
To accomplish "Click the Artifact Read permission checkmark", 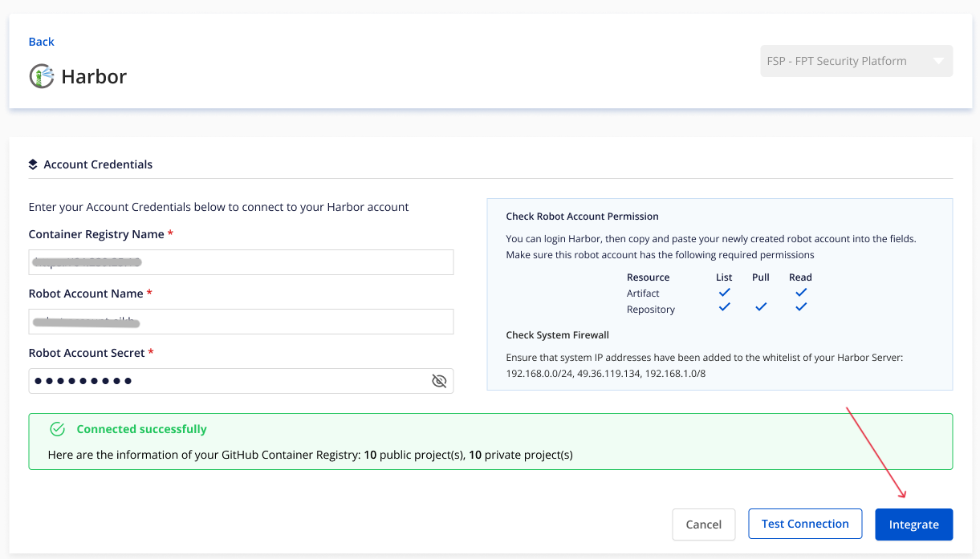I will coord(800,293).
